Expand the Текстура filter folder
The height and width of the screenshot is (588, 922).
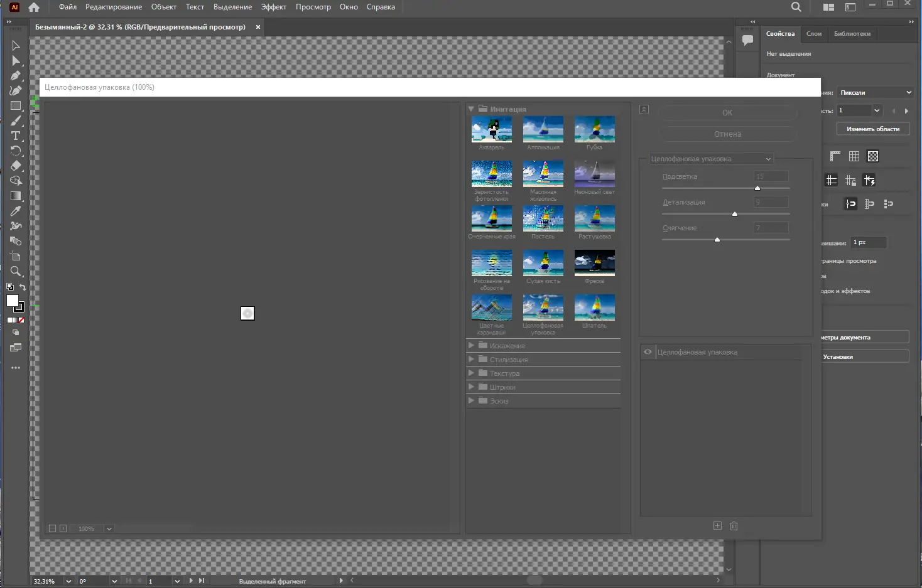coord(471,373)
